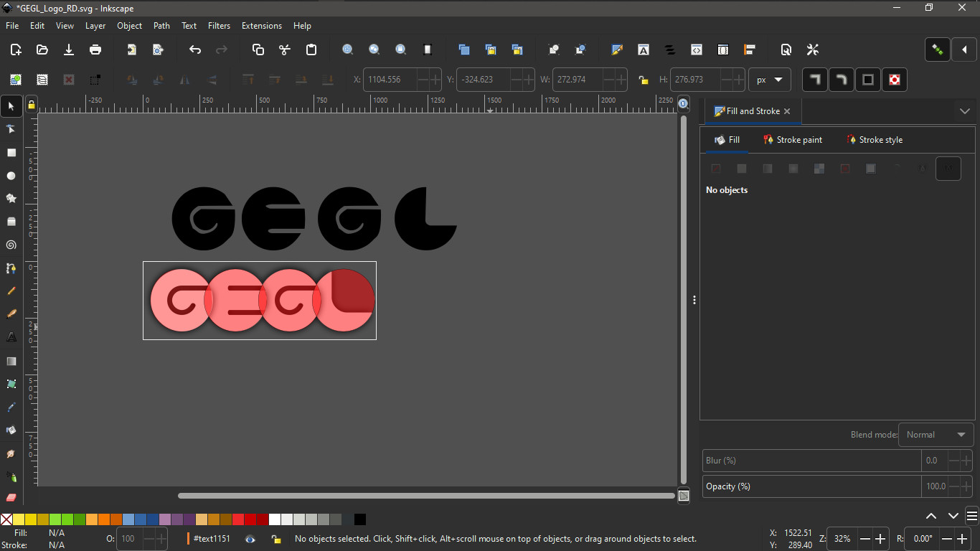Toggle scaling of stroke width
The height and width of the screenshot is (551, 980).
814,80
